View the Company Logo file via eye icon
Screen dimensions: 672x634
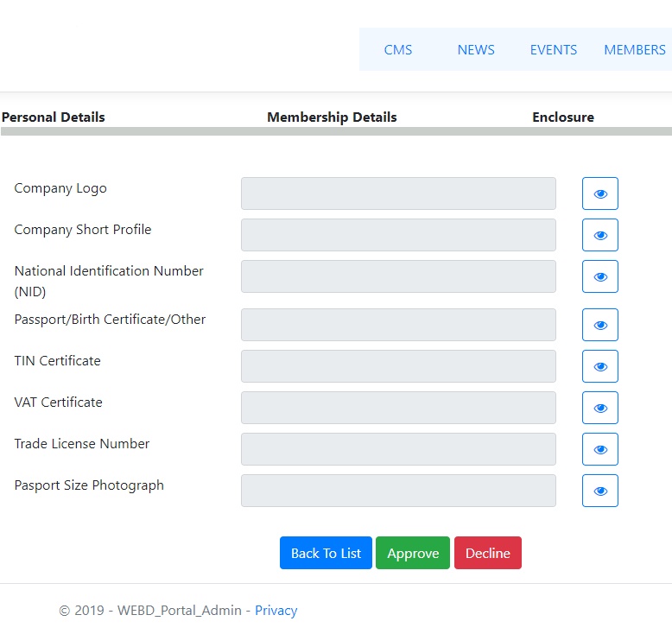[x=599, y=193]
